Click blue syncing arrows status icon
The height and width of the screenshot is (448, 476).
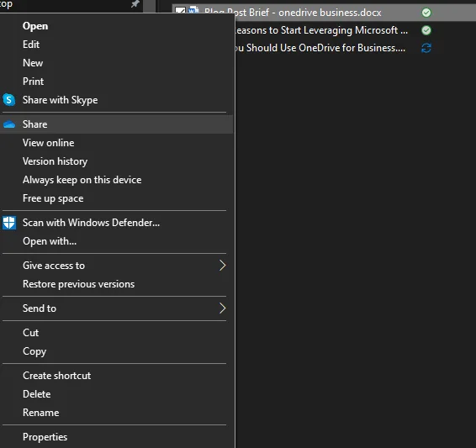[x=426, y=48]
